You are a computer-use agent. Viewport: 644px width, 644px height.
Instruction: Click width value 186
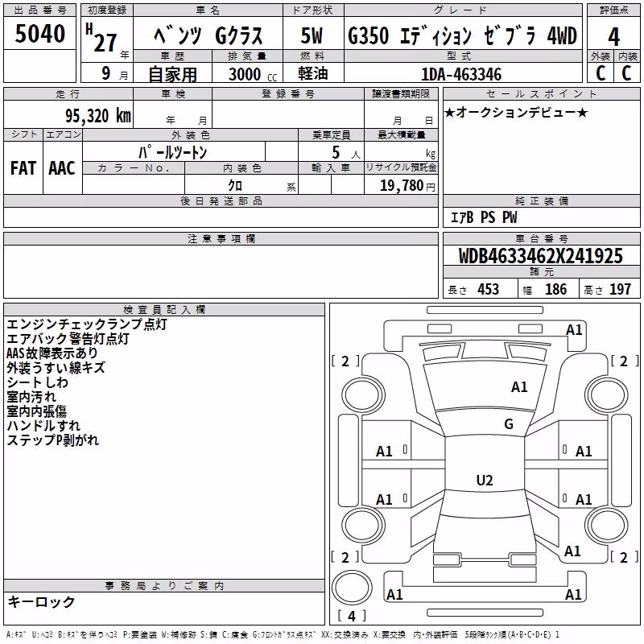tap(555, 289)
